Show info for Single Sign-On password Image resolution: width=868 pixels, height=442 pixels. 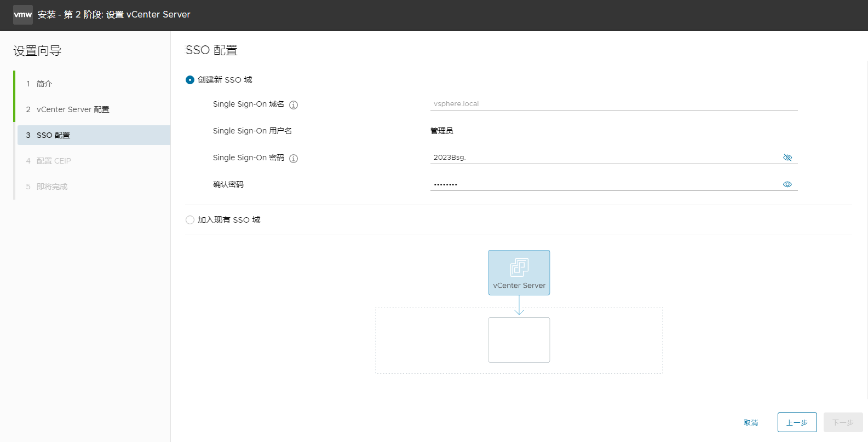click(x=294, y=159)
